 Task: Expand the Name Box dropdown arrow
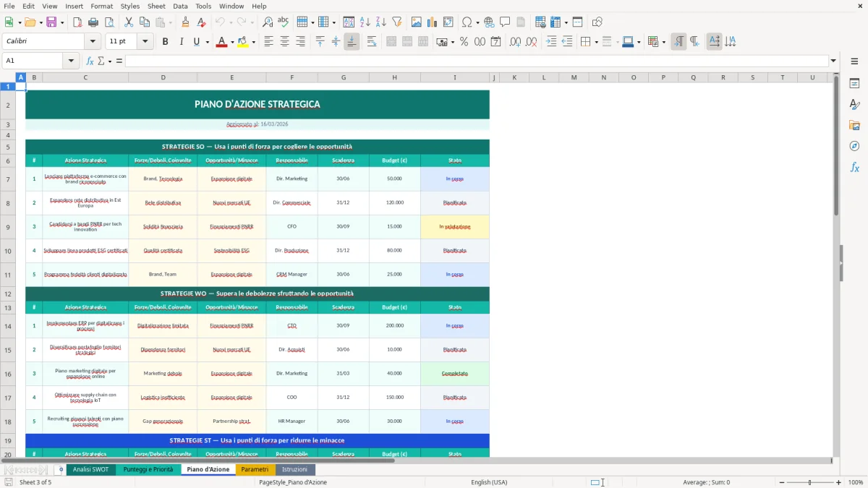tap(71, 61)
